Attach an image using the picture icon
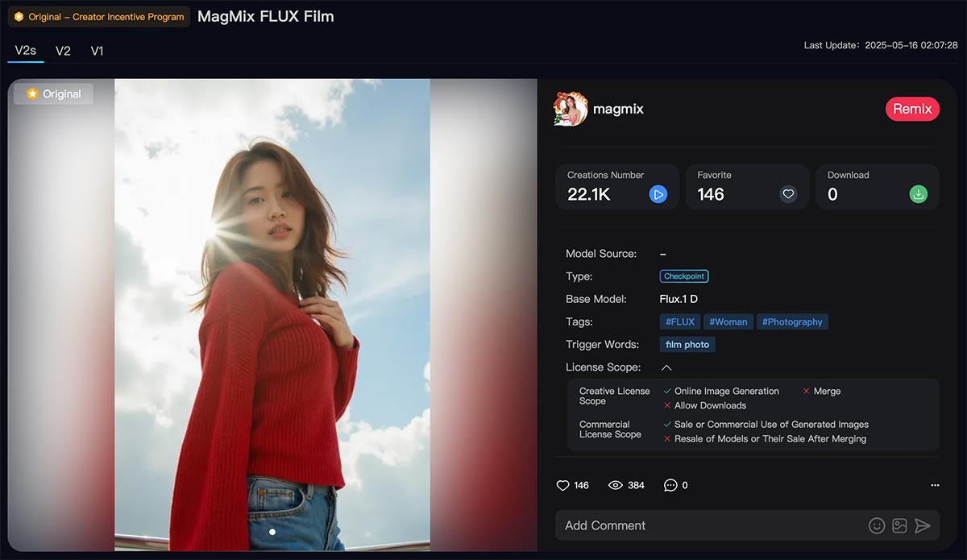 [x=899, y=525]
